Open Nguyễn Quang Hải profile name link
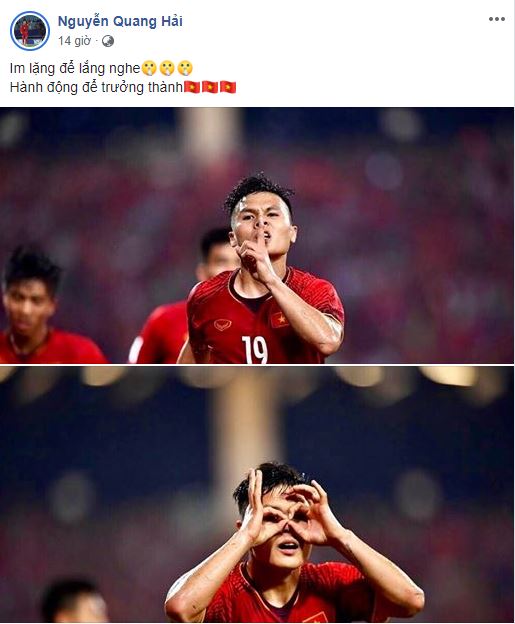This screenshot has width=515, height=624. (x=120, y=21)
